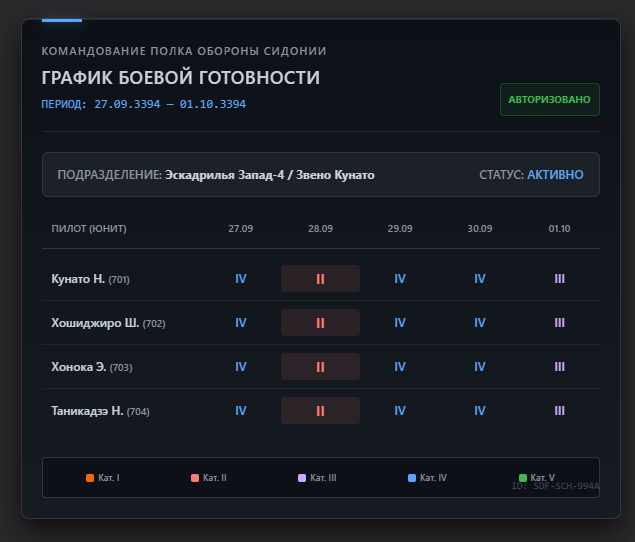This screenshot has height=542, width=635.
Task: Open Кунато Н. highlighted II cell for 28.09
Action: (320, 279)
